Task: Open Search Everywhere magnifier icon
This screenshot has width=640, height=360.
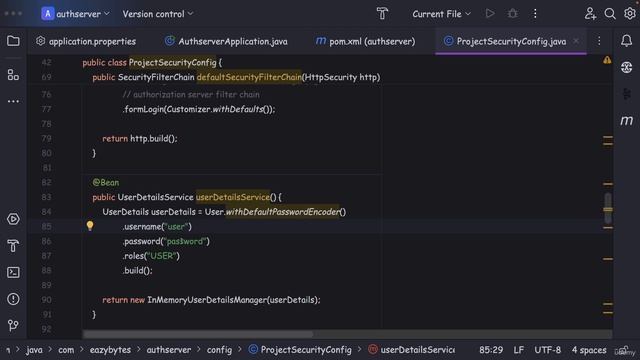Action: (610, 13)
